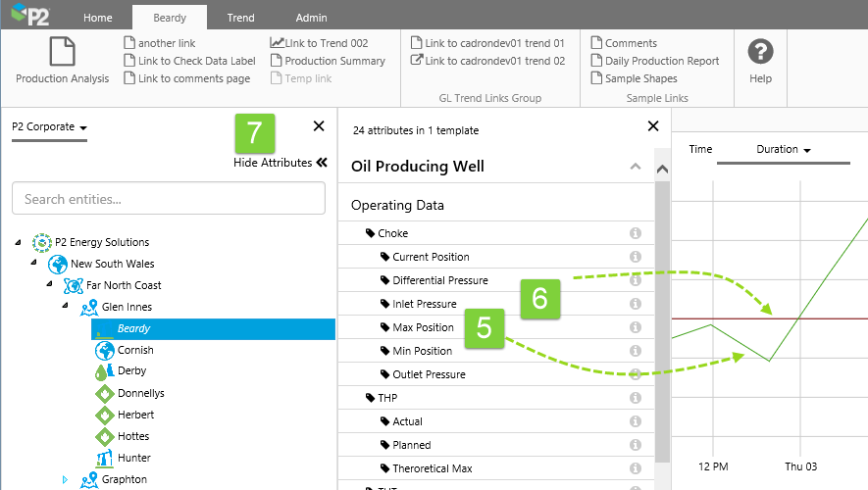Open the P2 Corporate hierarchy dropdown
The width and height of the screenshot is (868, 490).
point(49,127)
